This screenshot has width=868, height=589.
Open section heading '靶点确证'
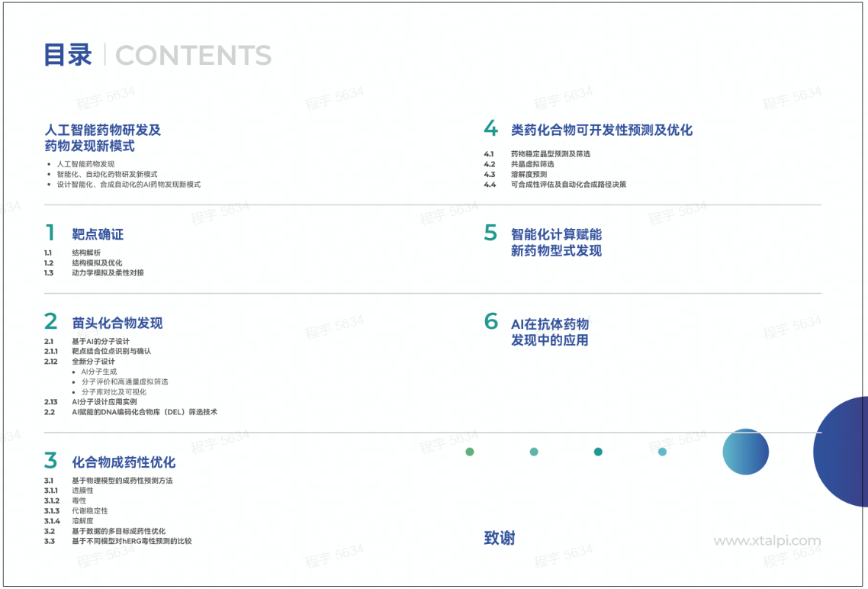pyautogui.click(x=98, y=234)
